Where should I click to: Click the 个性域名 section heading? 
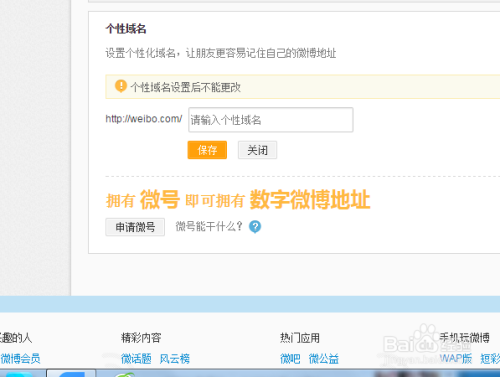click(126, 29)
